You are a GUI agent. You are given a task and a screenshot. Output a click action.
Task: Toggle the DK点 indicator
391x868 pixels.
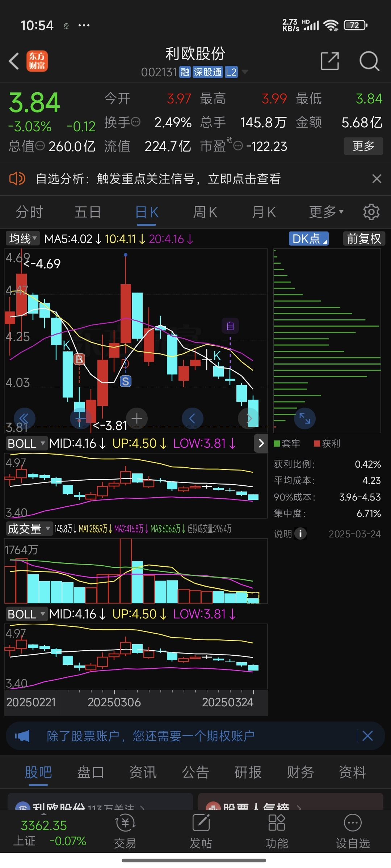click(308, 239)
